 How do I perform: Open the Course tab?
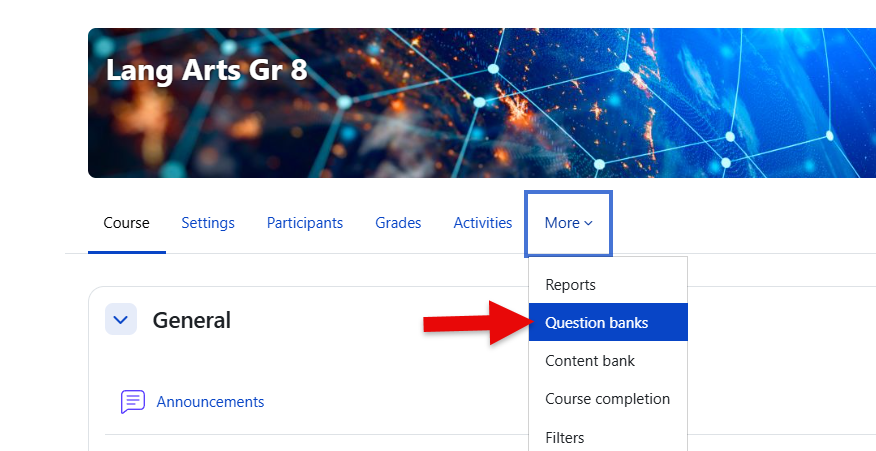126,223
